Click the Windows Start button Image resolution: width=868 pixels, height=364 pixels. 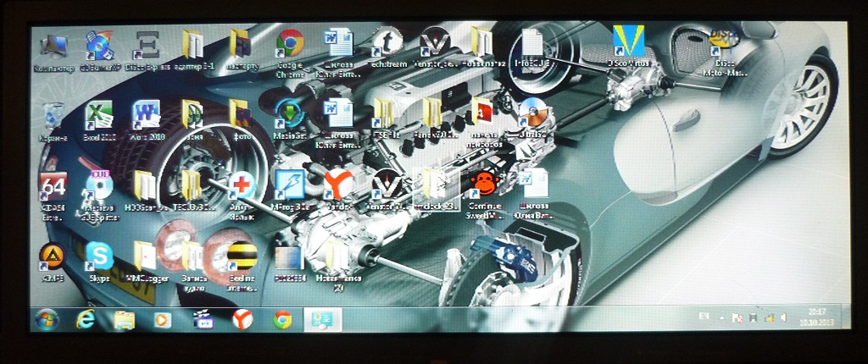[x=46, y=319]
